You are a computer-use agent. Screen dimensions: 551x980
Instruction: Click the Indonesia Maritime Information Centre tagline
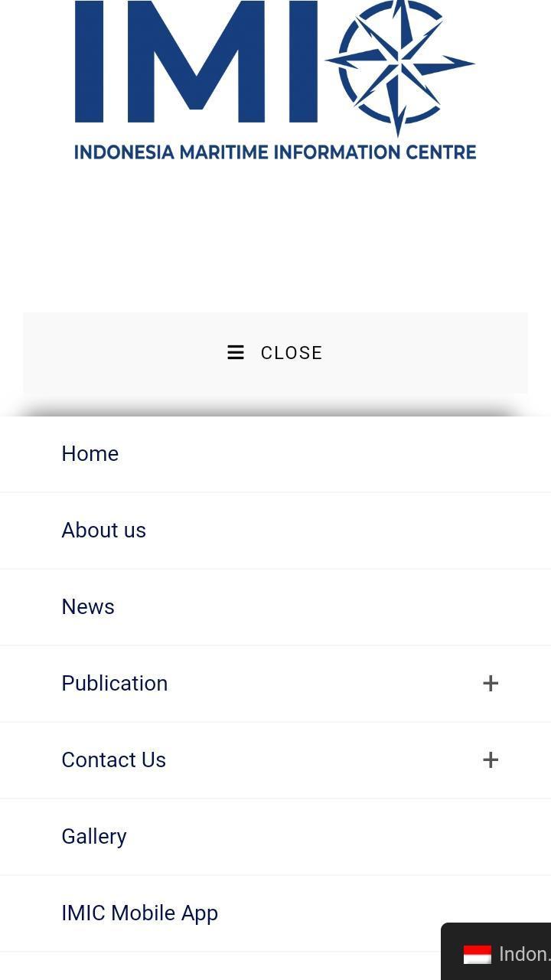(275, 152)
